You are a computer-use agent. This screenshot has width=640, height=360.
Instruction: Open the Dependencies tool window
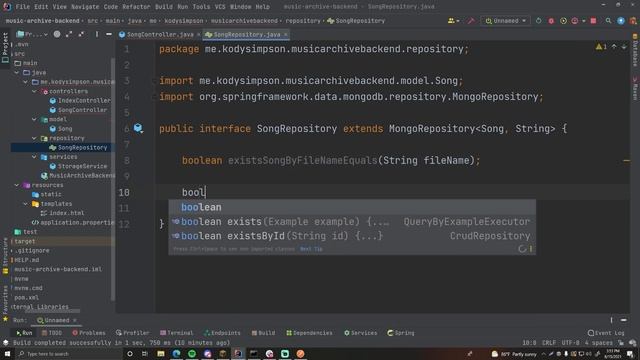tap(309, 333)
